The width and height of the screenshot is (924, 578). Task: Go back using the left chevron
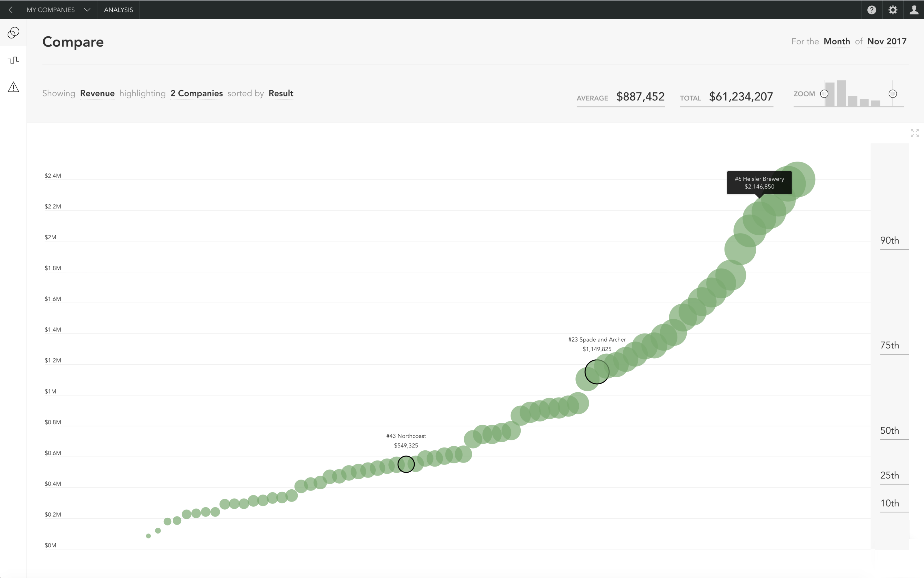[10, 10]
